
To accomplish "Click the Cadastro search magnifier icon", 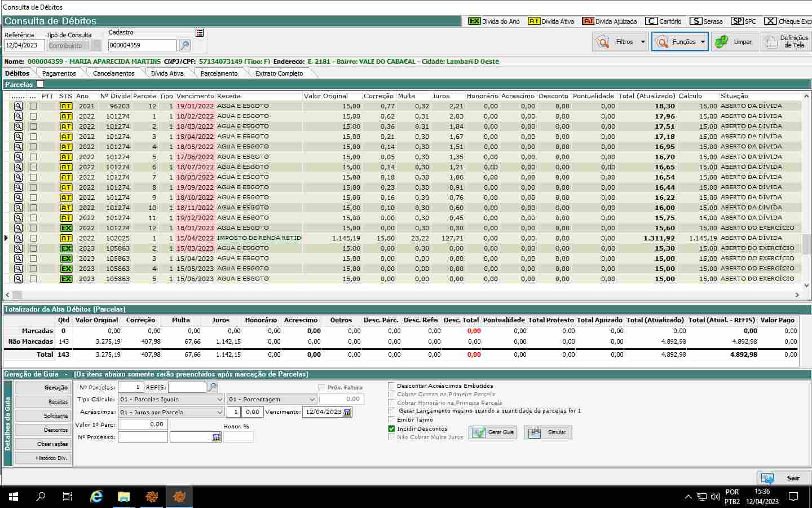I will coord(184,45).
